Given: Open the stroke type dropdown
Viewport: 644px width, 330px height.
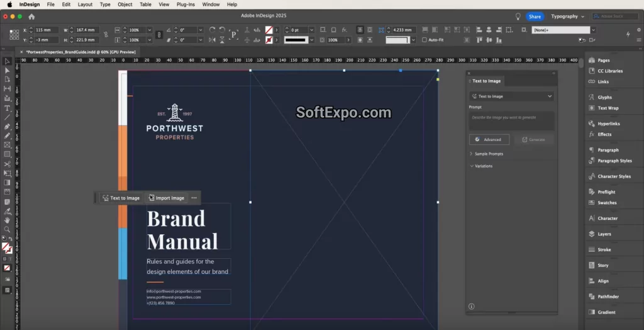Looking at the screenshot, I should [x=311, y=40].
